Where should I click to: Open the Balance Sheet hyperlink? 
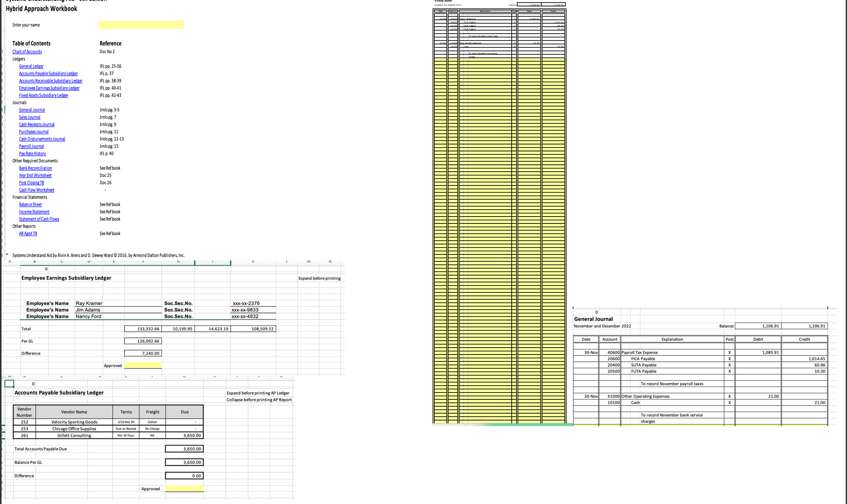[30, 204]
